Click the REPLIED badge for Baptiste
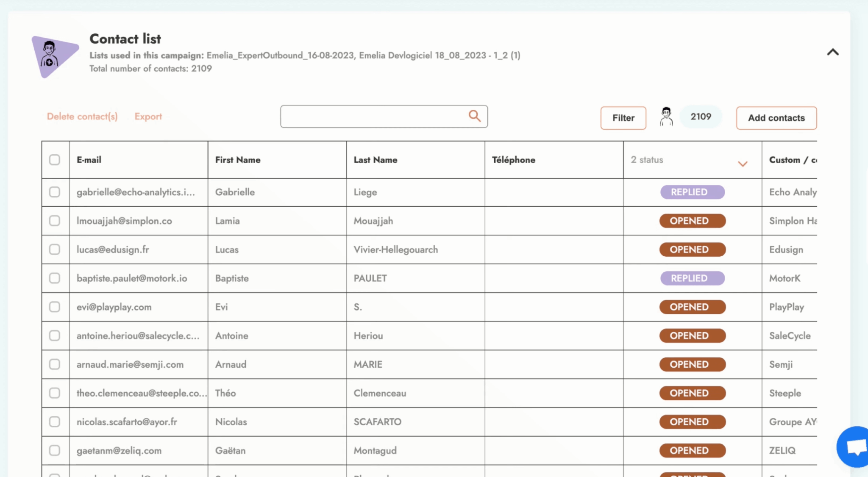This screenshot has height=477, width=868. point(692,278)
